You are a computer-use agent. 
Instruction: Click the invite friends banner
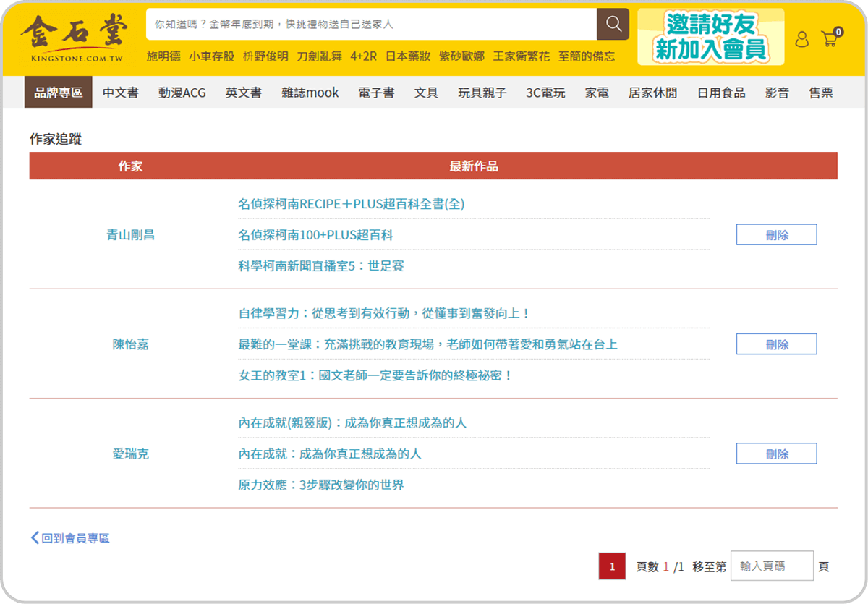click(710, 38)
